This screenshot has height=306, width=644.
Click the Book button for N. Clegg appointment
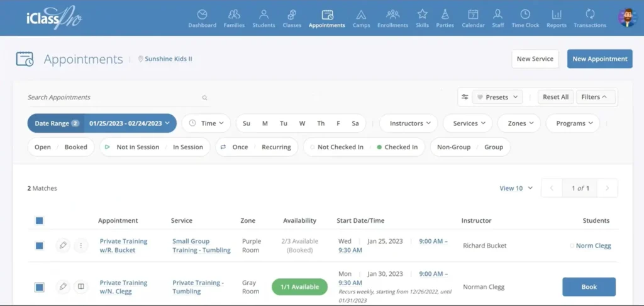coord(589,286)
